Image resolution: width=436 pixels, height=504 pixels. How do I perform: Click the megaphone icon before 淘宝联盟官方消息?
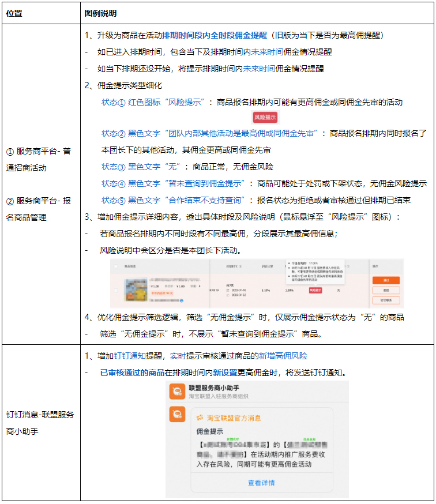click(x=200, y=418)
